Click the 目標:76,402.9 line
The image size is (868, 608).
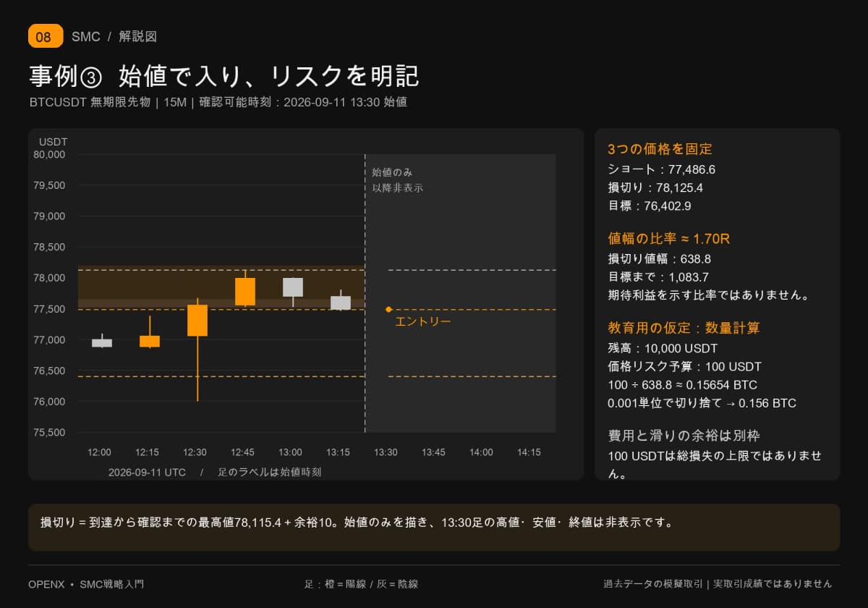(650, 206)
